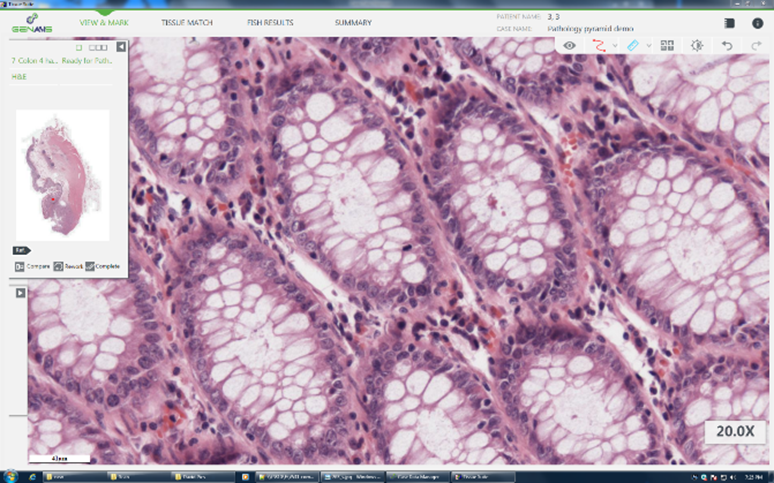Open the info icon in header
Viewport: 774px width, 483px height.
(x=757, y=22)
